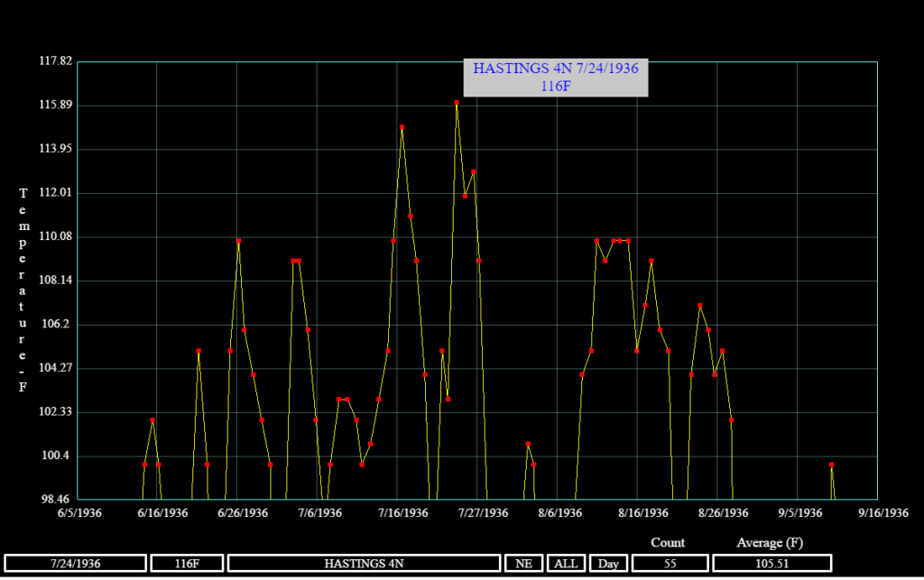
Task: Select the HASTINGS 4N station box
Action: click(x=365, y=564)
